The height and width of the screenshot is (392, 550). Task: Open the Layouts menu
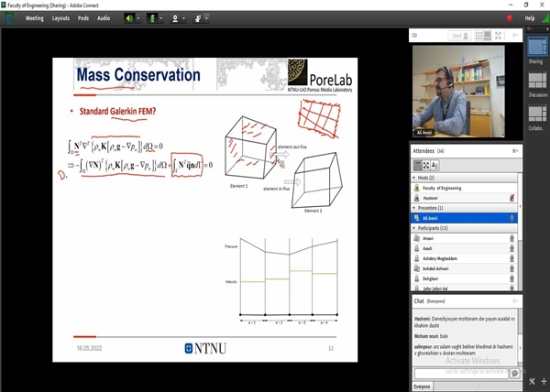[60, 17]
